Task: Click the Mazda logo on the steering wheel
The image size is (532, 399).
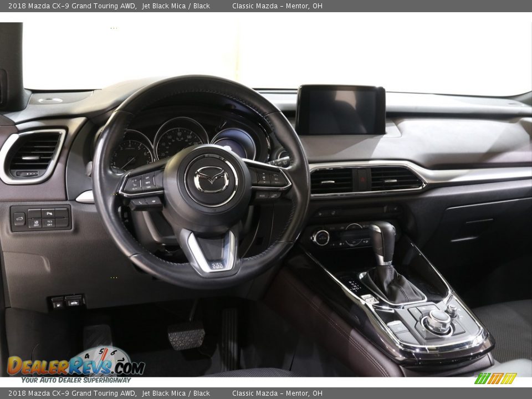Action: (211, 179)
